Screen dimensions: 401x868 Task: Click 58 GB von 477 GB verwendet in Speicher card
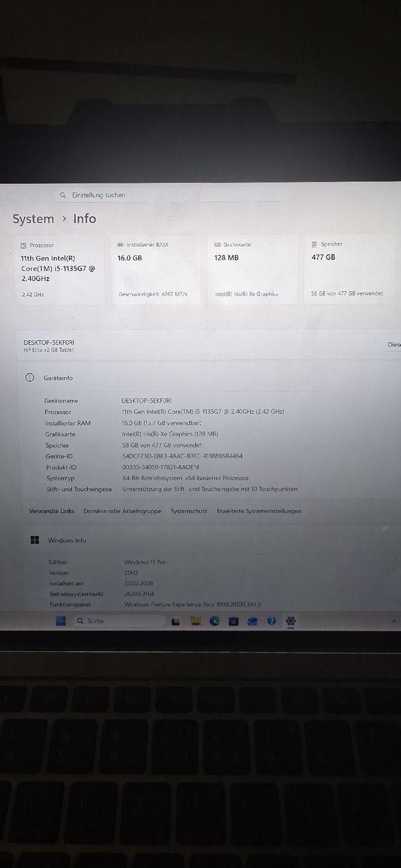(x=347, y=293)
